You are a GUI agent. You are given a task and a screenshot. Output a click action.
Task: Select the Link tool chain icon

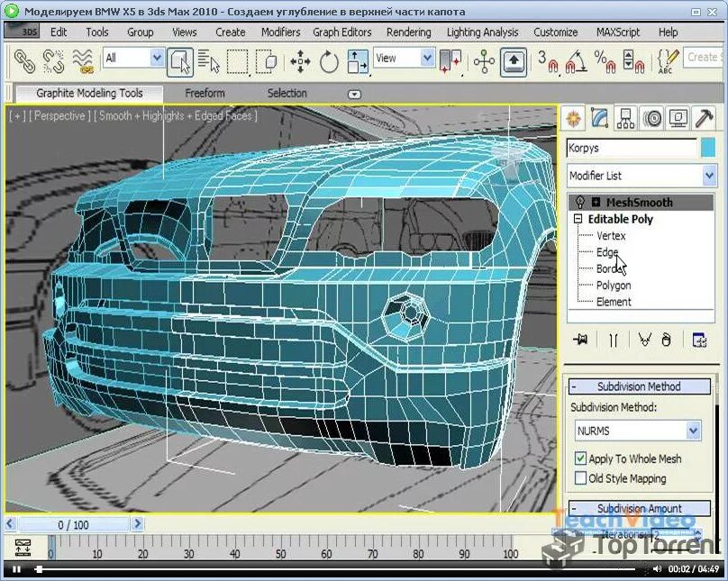[24, 60]
